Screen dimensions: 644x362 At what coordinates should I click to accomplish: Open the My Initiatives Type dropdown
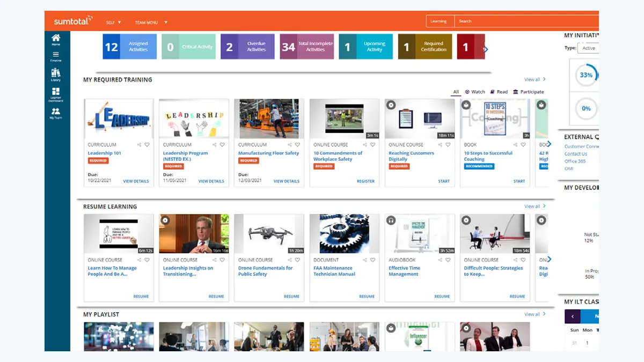click(589, 48)
